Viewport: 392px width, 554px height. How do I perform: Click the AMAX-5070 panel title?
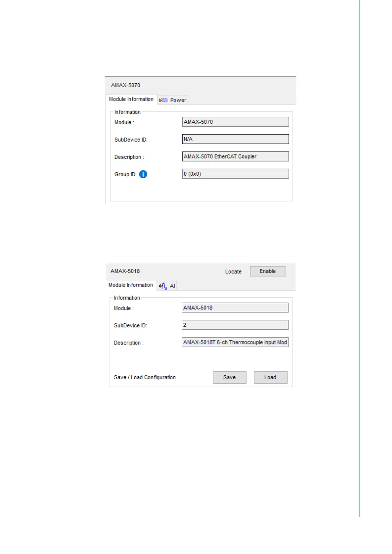coord(125,85)
